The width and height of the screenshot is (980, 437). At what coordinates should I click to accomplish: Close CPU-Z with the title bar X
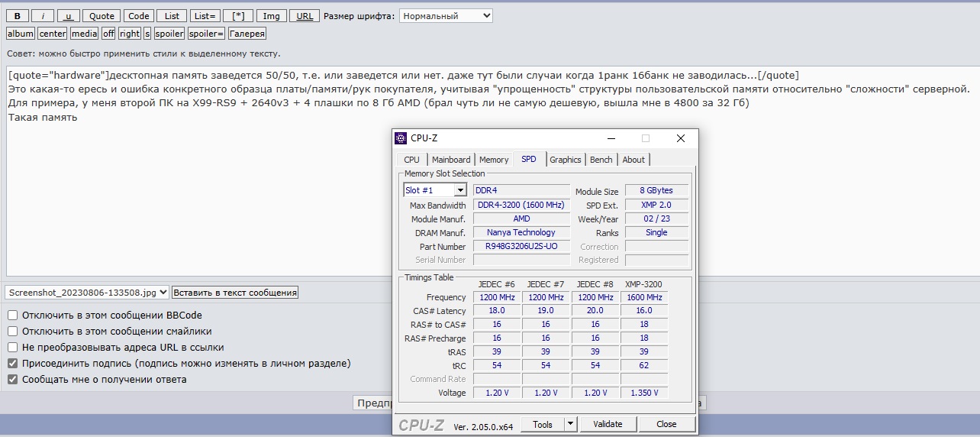tap(681, 138)
